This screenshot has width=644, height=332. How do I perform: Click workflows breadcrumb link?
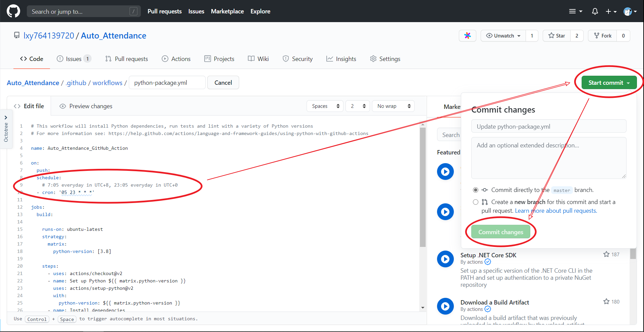107,83
